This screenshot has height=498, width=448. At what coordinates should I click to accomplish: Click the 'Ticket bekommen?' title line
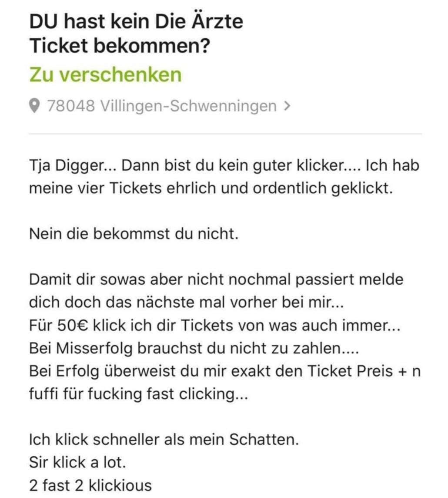tap(120, 46)
